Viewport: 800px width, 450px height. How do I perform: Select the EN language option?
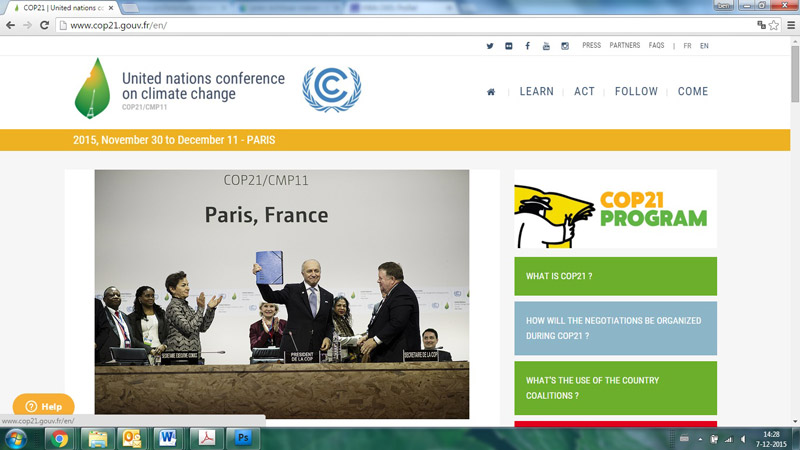(x=704, y=46)
